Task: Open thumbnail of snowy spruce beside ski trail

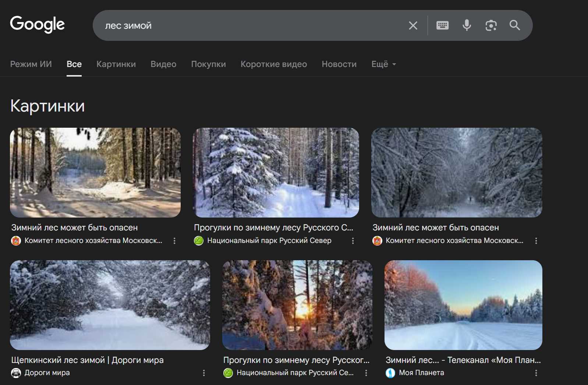Action: coord(276,173)
